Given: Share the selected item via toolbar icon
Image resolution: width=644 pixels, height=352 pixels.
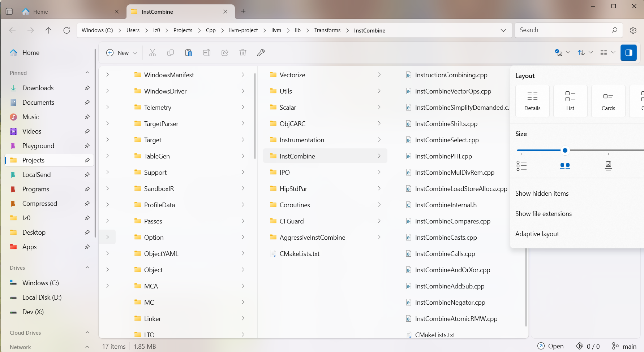Looking at the screenshot, I should pyautogui.click(x=225, y=53).
